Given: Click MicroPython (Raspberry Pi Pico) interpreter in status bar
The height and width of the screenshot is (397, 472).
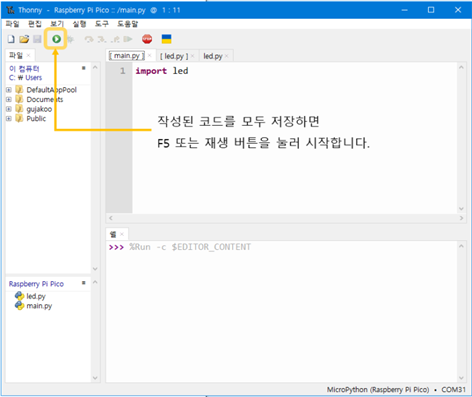Looking at the screenshot, I should coord(378,390).
